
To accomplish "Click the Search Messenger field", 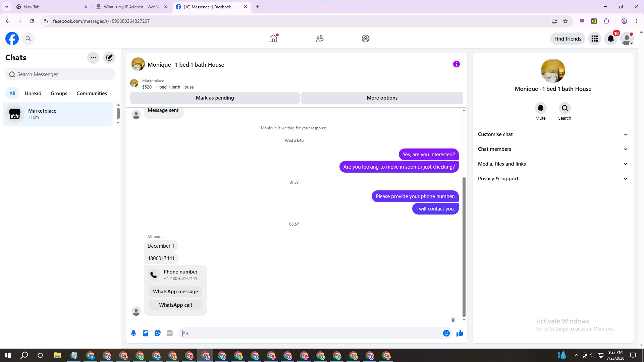I will [60, 74].
